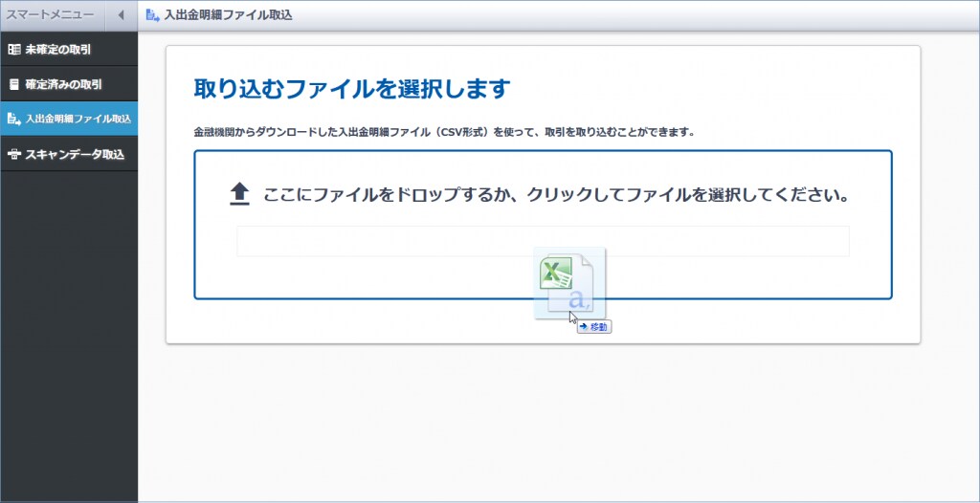Screen dimensions: 980x503
Task: Click the empty file name field in drop zone
Action: click(543, 241)
